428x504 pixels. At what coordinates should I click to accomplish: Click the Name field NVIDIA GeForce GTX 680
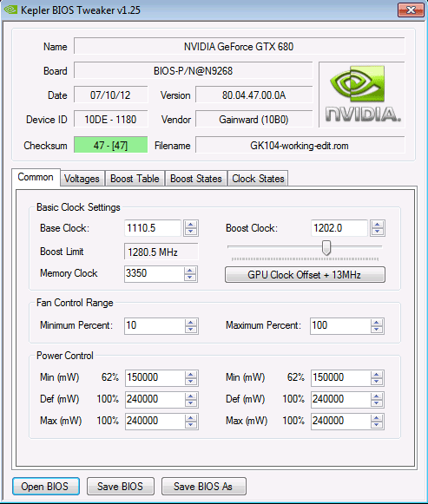(239, 46)
